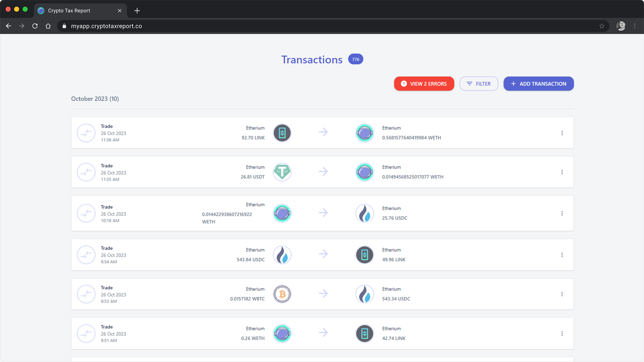The height and width of the screenshot is (362, 644).
Task: Click WETH icon next to 0.26 WETH
Action: (x=282, y=334)
